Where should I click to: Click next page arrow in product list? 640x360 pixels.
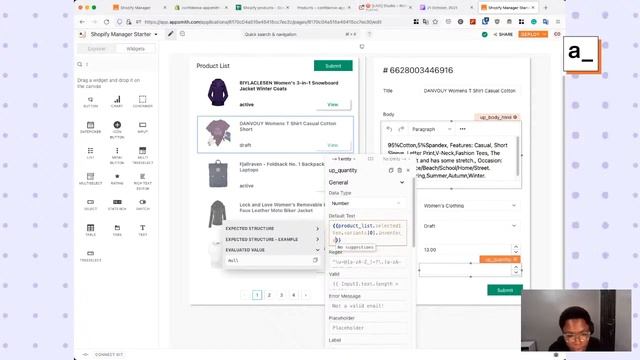306,295
